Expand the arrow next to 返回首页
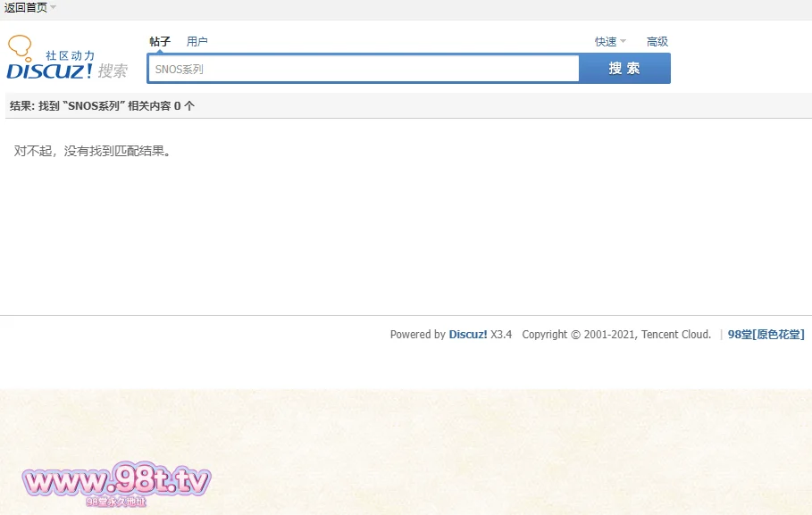The height and width of the screenshot is (515, 812). pyautogui.click(x=53, y=7)
